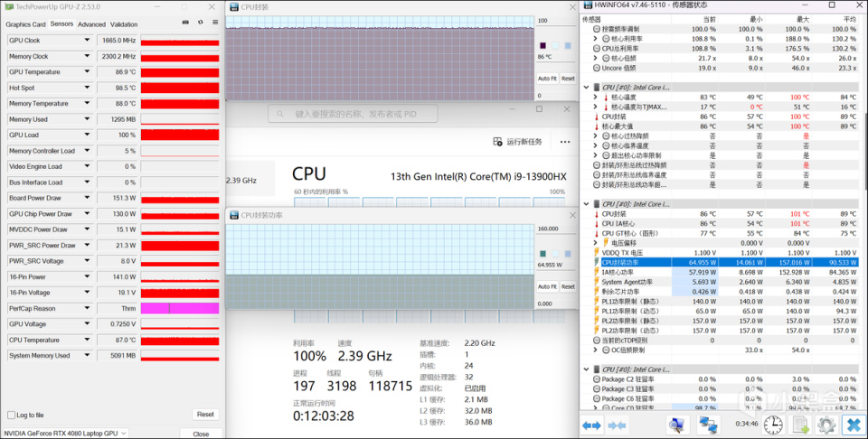Viewport: 868px width, 439px height.
Task: Click HWiNFO logging sheet plus icon
Action: 801,425
